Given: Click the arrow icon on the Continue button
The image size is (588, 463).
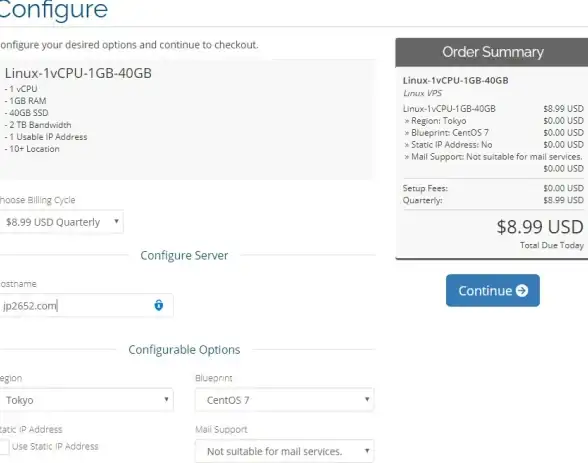Looking at the screenshot, I should click(522, 291).
